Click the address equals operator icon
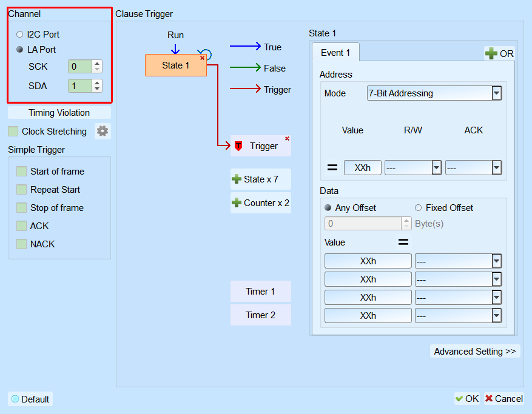The width and height of the screenshot is (532, 414). coord(332,167)
